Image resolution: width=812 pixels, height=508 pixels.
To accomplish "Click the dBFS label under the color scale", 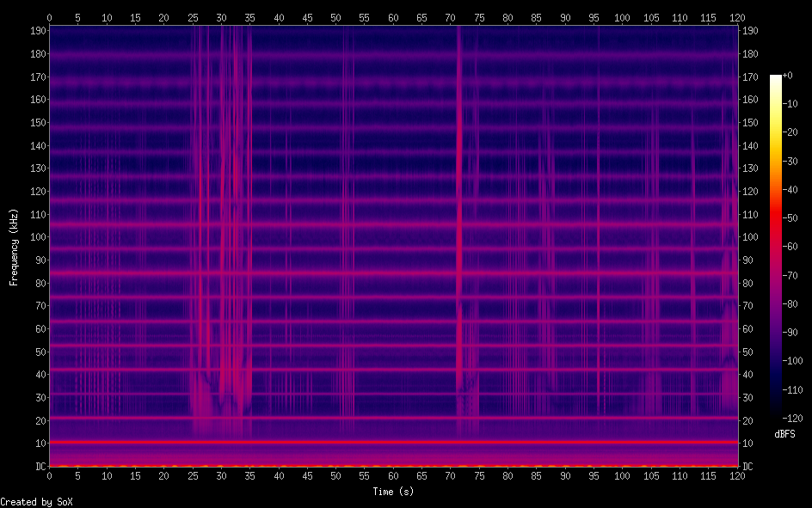I will 784,434.
